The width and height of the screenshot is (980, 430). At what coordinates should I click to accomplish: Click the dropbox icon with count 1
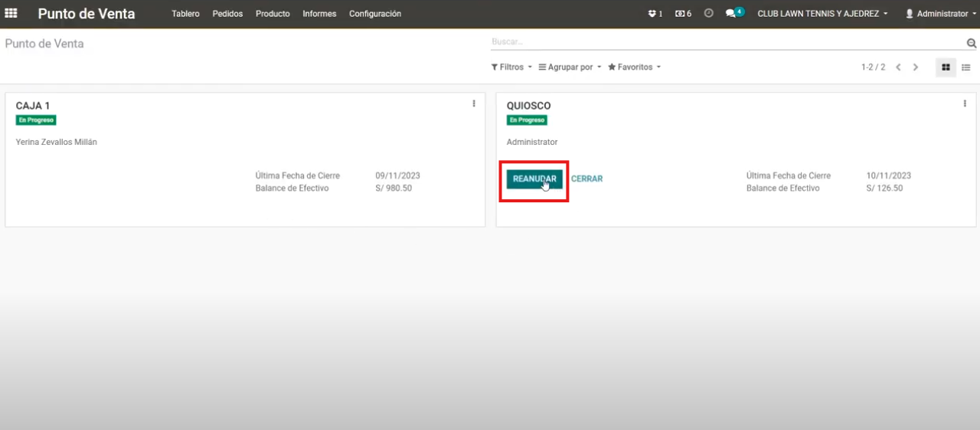point(655,14)
